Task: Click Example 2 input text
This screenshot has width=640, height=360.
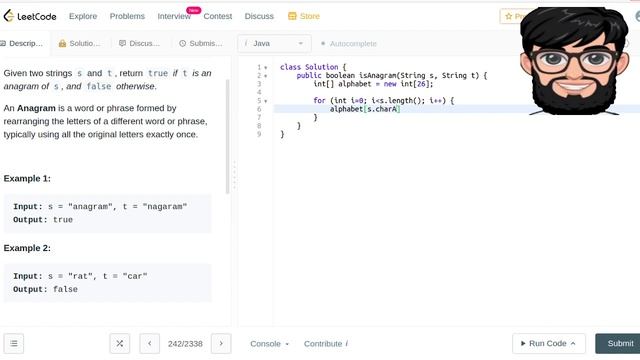Action: [x=80, y=276]
